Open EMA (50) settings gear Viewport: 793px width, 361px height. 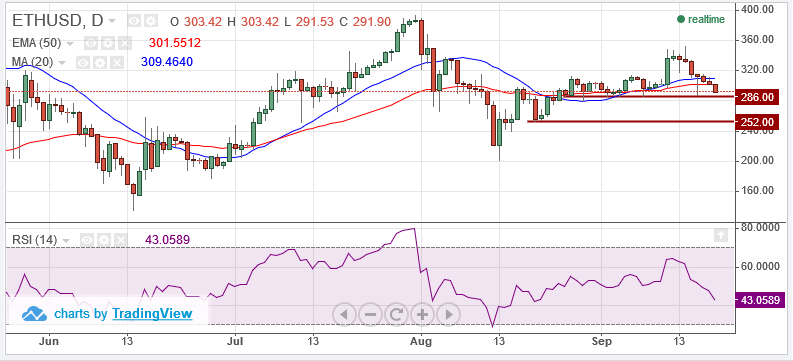point(108,43)
